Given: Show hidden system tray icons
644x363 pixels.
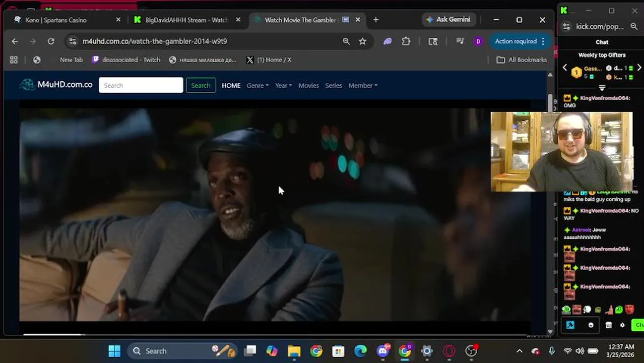Looking at the screenshot, I should [520, 351].
